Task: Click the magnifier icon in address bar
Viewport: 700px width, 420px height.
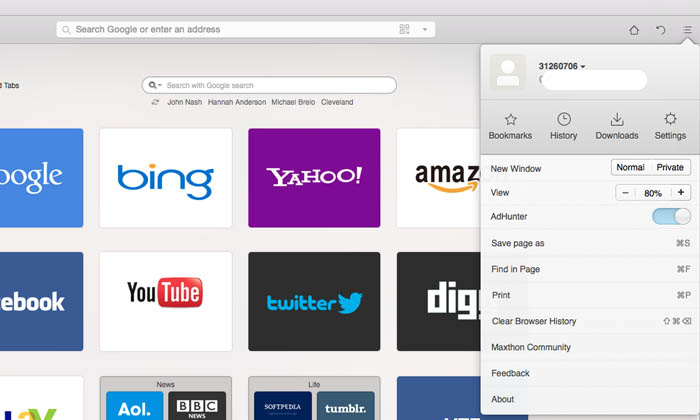Action: point(66,30)
